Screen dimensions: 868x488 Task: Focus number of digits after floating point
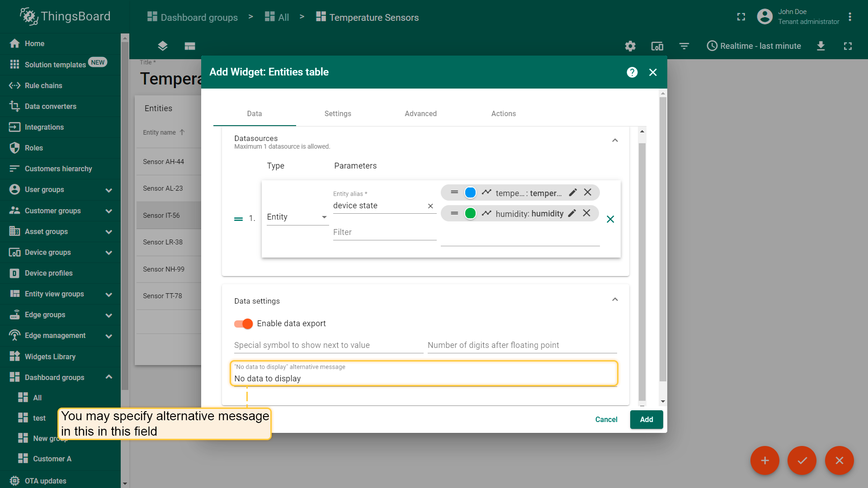point(522,345)
